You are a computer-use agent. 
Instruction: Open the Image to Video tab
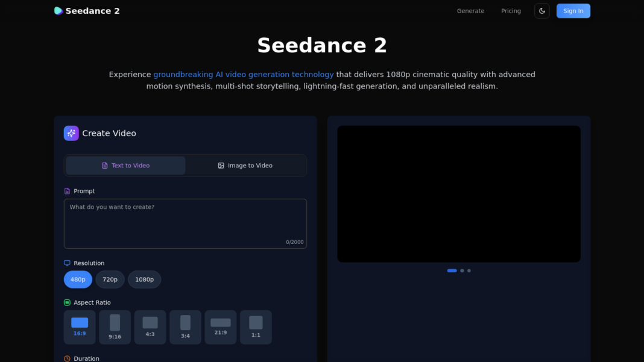(245, 166)
